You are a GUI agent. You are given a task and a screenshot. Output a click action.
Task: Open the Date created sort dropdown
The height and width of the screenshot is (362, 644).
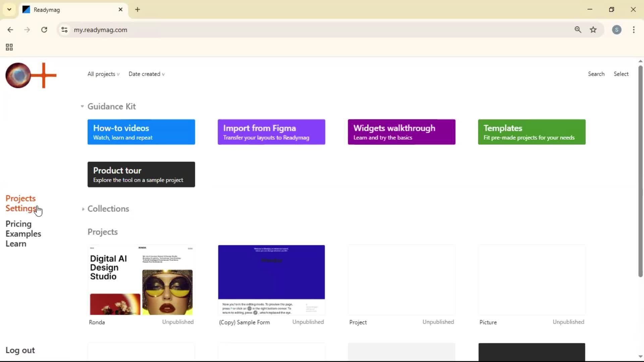coord(147,74)
